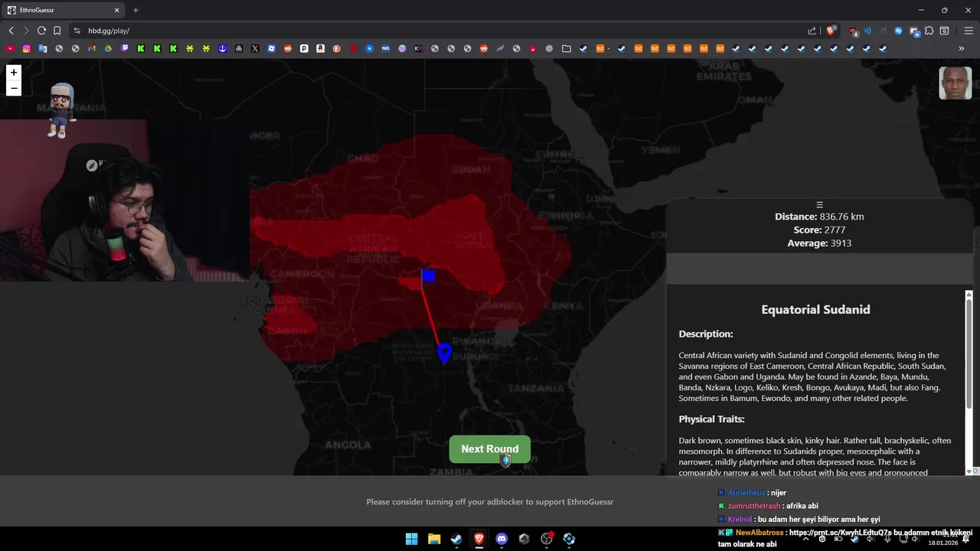Select the EthnoGuessr browser tab
980x551 pixels.
point(64,10)
